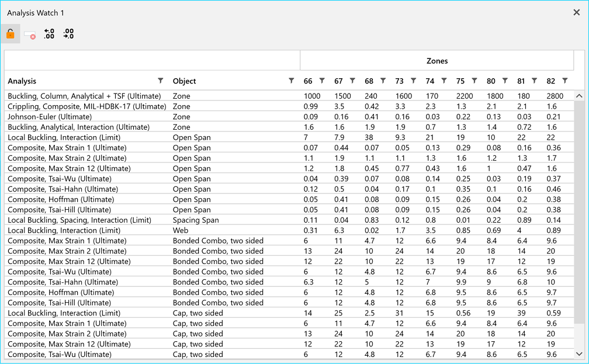
Task: Close the Analysis Watch 1 window
Action: (577, 12)
